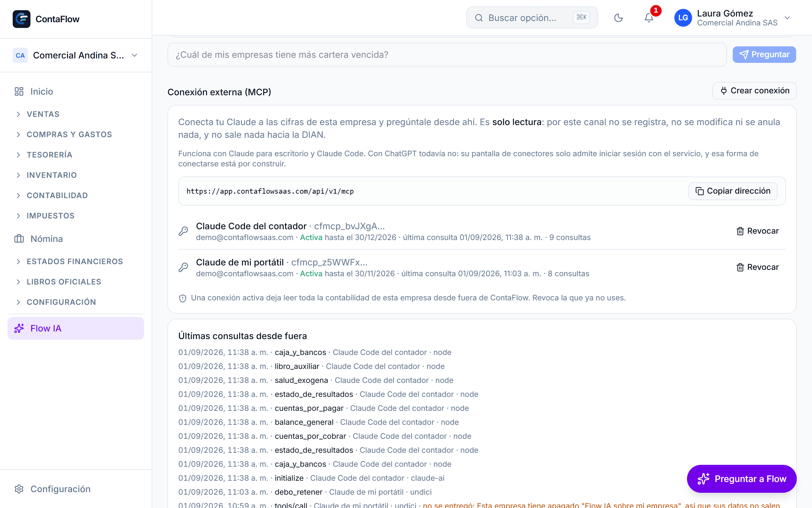Click the Inicio dashboard grid icon

pyautogui.click(x=19, y=91)
